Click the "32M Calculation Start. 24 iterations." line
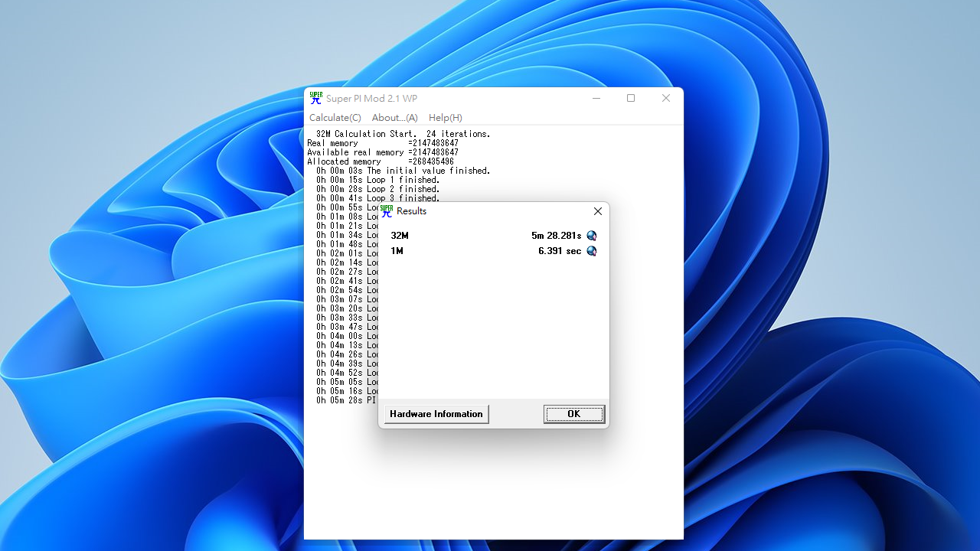 [403, 134]
